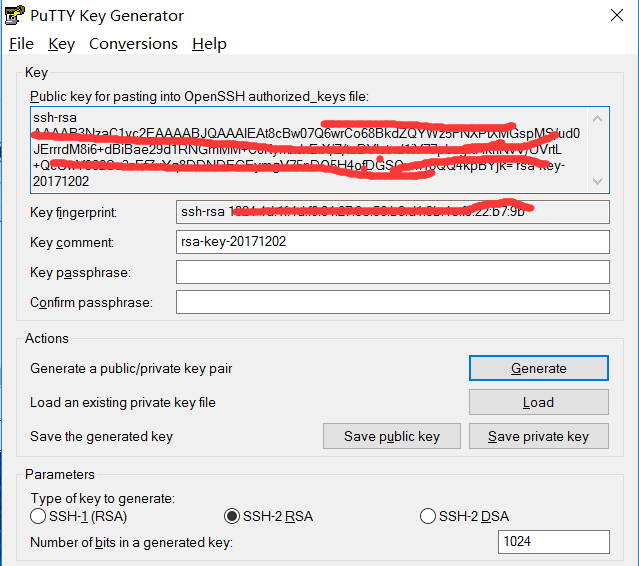Click Load to open existing private key

click(538, 402)
